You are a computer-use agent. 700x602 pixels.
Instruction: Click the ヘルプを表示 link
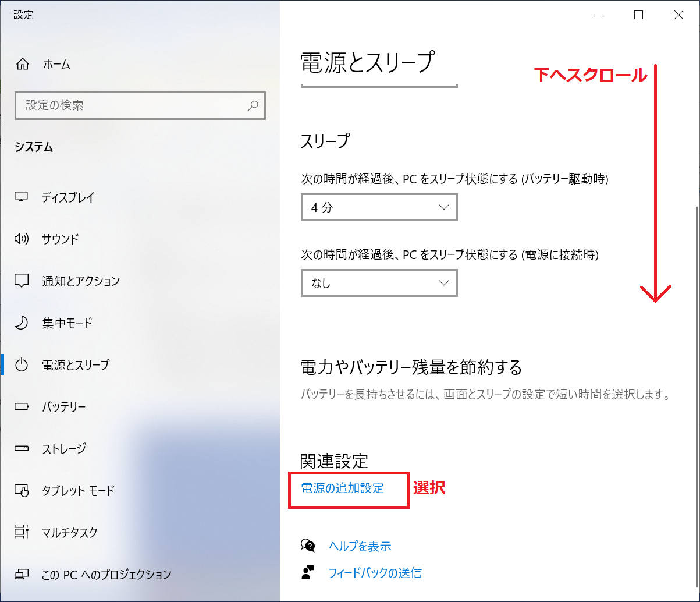tap(360, 546)
